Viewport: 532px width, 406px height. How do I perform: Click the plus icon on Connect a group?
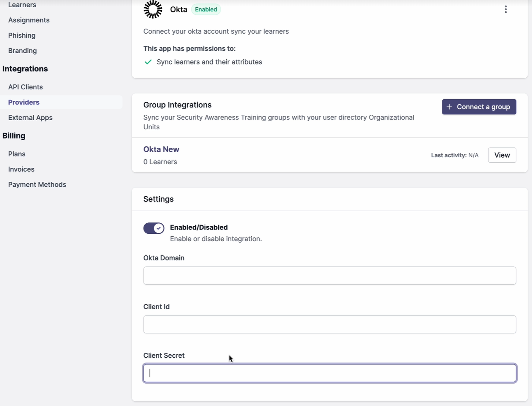449,107
